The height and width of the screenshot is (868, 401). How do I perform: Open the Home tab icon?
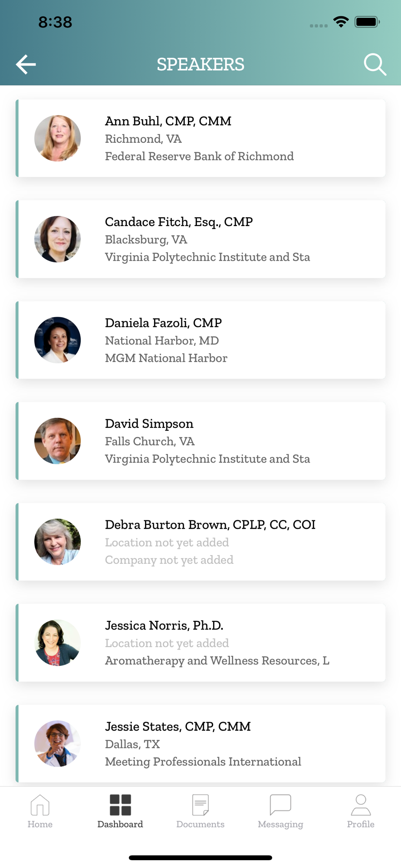[40, 805]
